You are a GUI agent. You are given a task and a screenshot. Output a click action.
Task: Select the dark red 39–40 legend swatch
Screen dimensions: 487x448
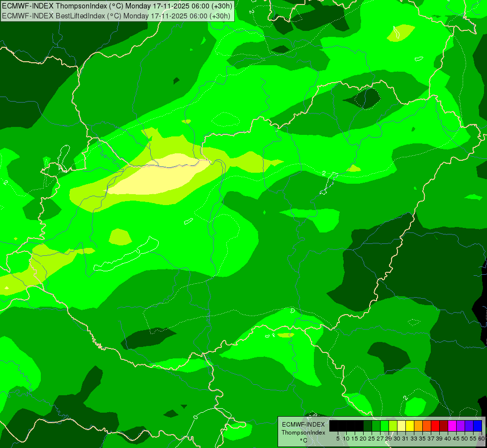point(443,426)
